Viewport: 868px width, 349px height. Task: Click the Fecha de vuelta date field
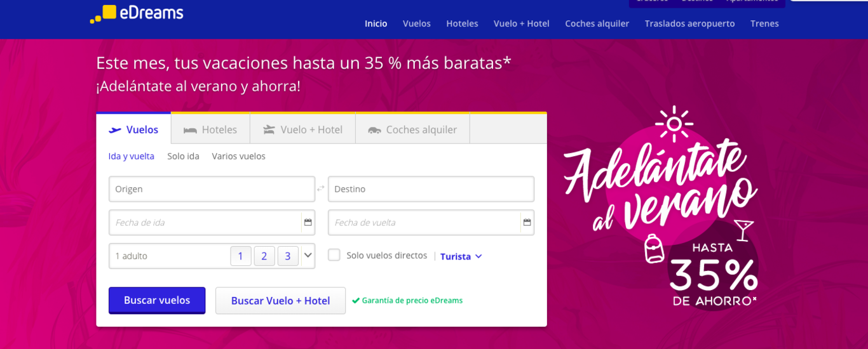[431, 223]
